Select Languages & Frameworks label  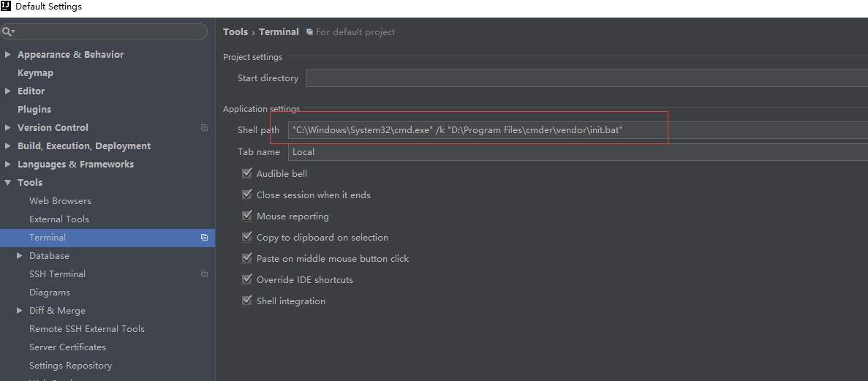coord(76,164)
